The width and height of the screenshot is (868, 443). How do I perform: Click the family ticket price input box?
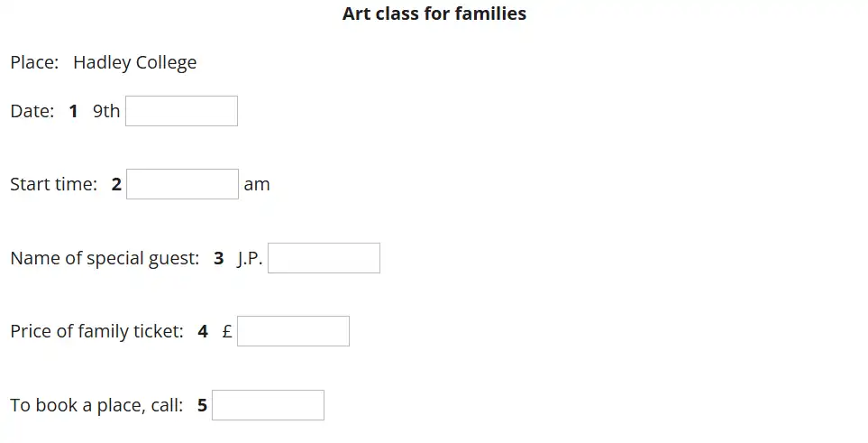pos(293,331)
